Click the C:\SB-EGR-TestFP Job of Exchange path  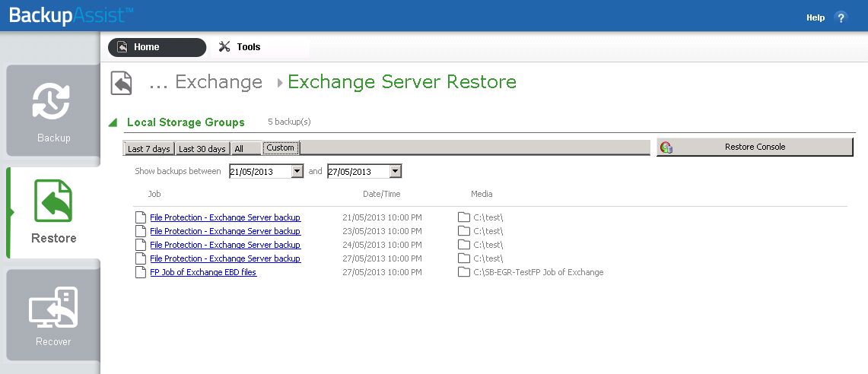(539, 272)
